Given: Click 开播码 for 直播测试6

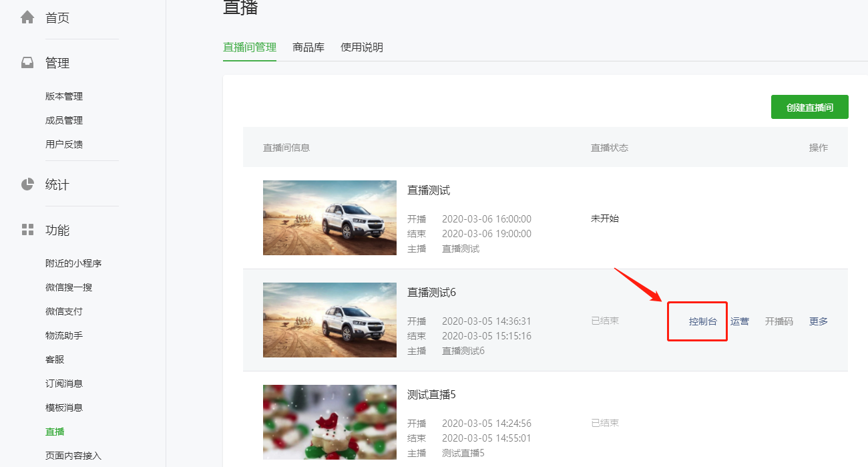Looking at the screenshot, I should pyautogui.click(x=779, y=321).
